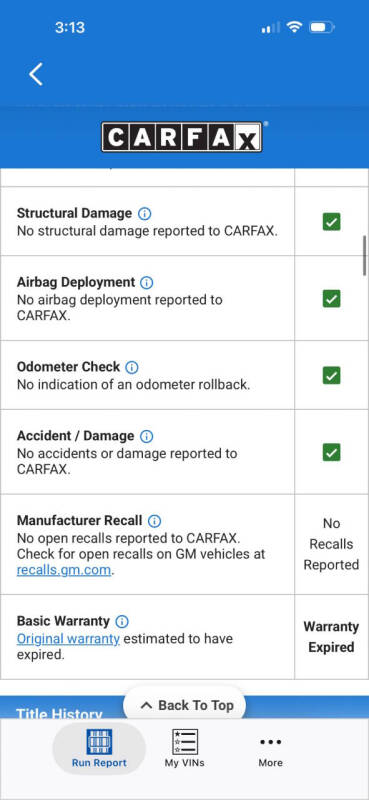Tap Back To Top button
Image resolution: width=369 pixels, height=800 pixels.
click(x=185, y=706)
